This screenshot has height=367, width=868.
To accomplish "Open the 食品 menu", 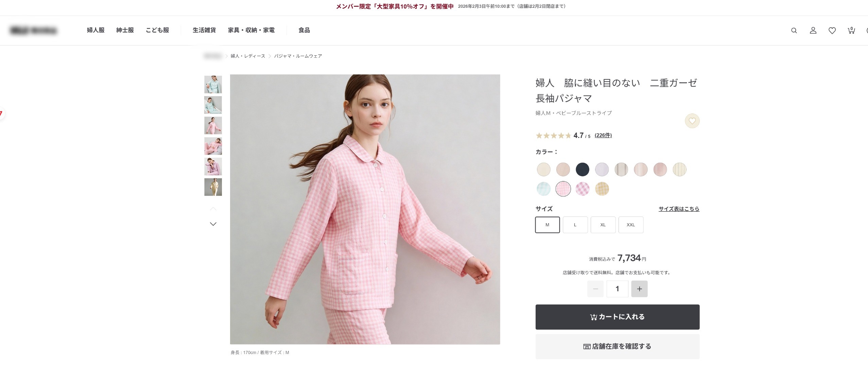I will [304, 30].
